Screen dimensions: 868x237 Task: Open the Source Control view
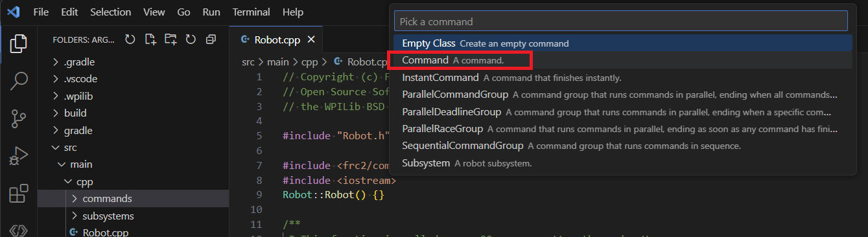click(x=19, y=119)
